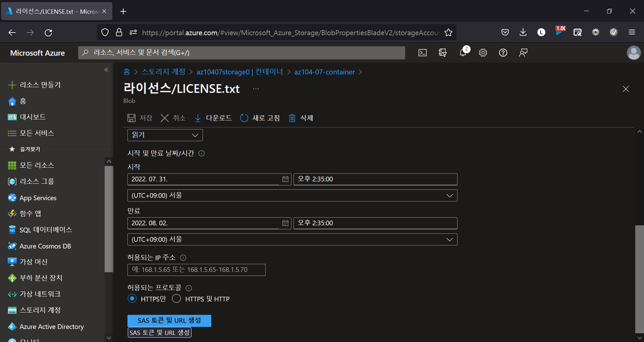The width and height of the screenshot is (644, 342).
Task: Open more options ellipsis beside title
Action: pyautogui.click(x=256, y=89)
